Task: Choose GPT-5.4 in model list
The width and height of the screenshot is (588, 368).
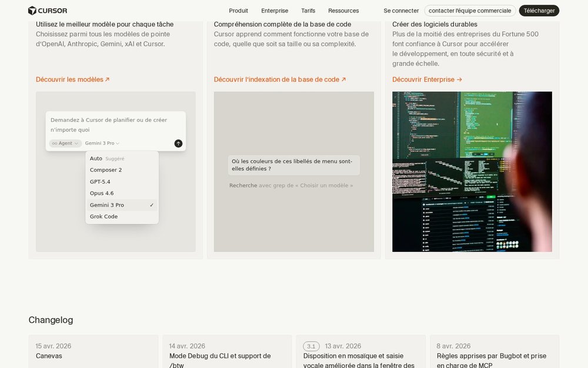Action: [x=122, y=182]
